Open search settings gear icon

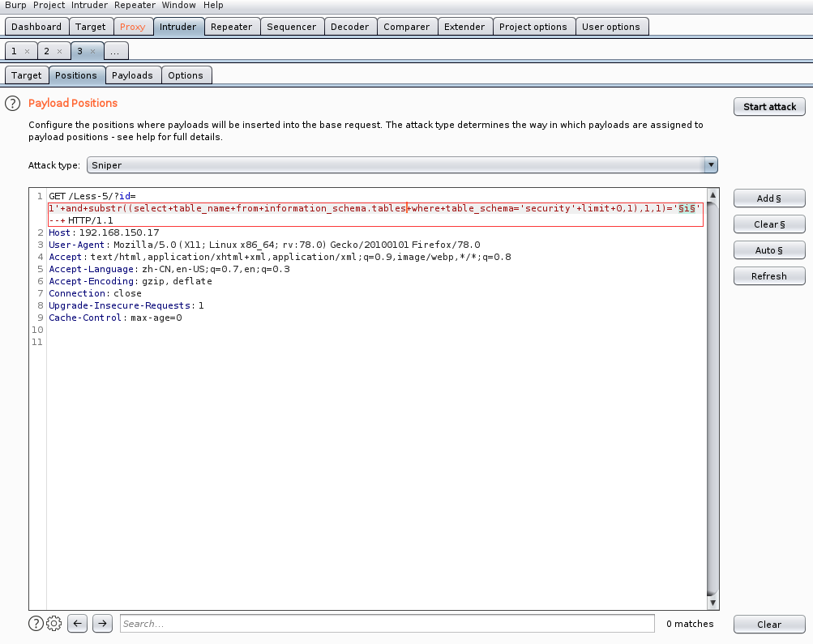54,623
